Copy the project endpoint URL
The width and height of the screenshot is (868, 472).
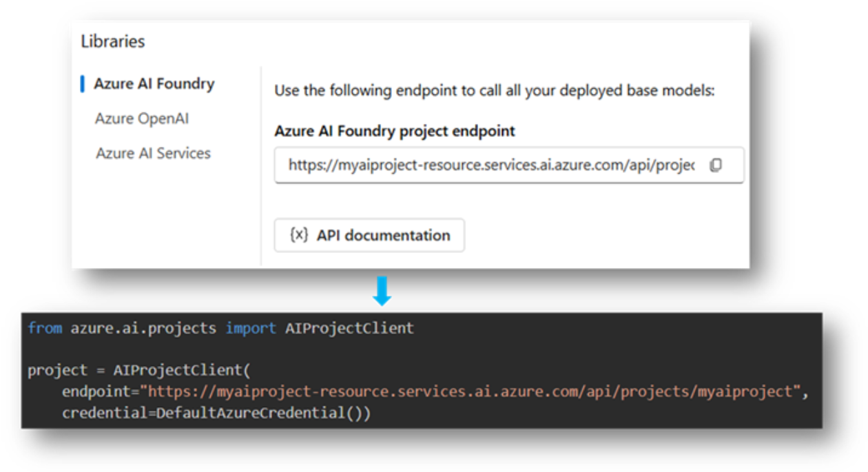pos(716,165)
